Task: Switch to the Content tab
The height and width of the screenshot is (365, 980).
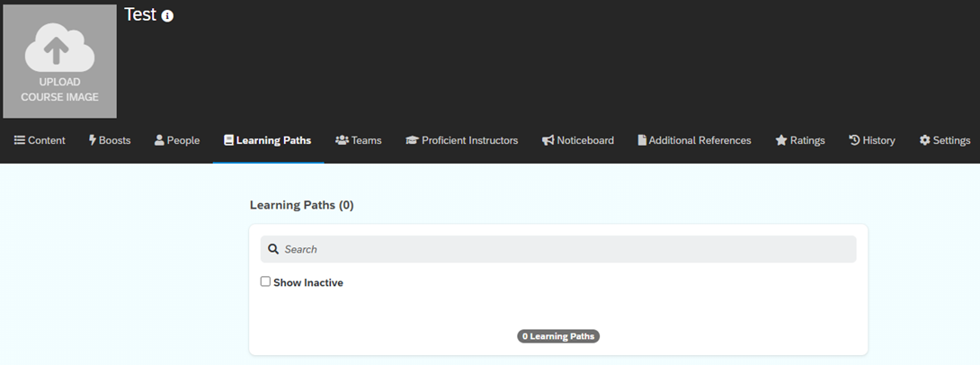Action: pyautogui.click(x=40, y=140)
